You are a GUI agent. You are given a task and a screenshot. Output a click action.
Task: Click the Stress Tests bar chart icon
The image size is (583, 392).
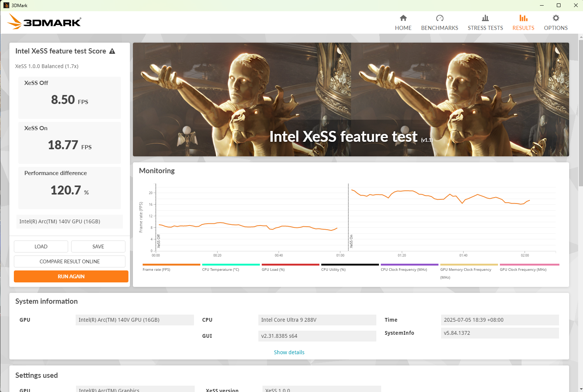pyautogui.click(x=485, y=18)
